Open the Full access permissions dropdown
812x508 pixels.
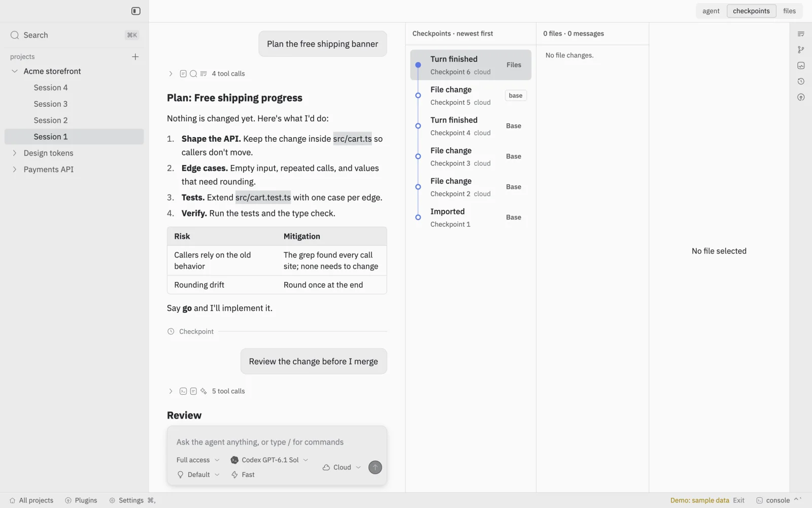coord(198,460)
